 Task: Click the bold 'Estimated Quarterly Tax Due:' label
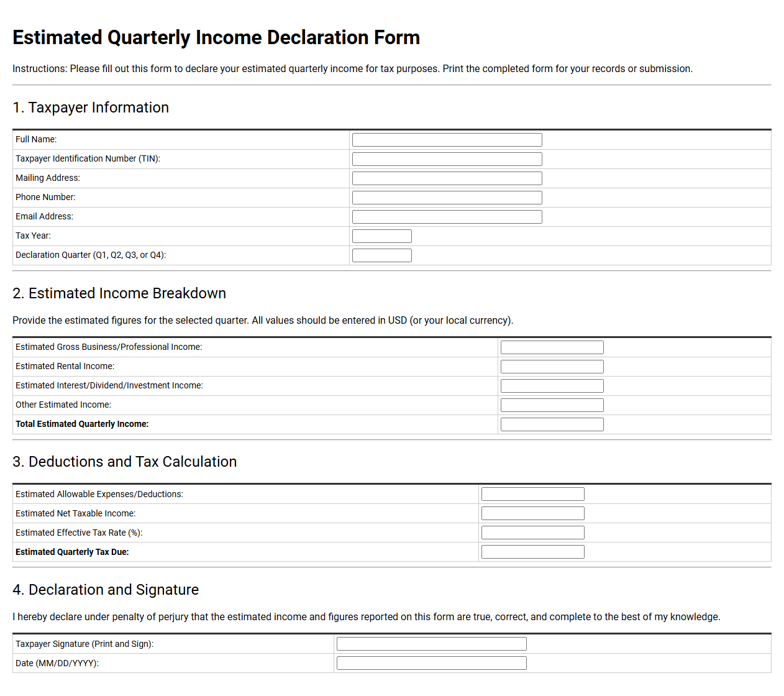pyautogui.click(x=72, y=552)
